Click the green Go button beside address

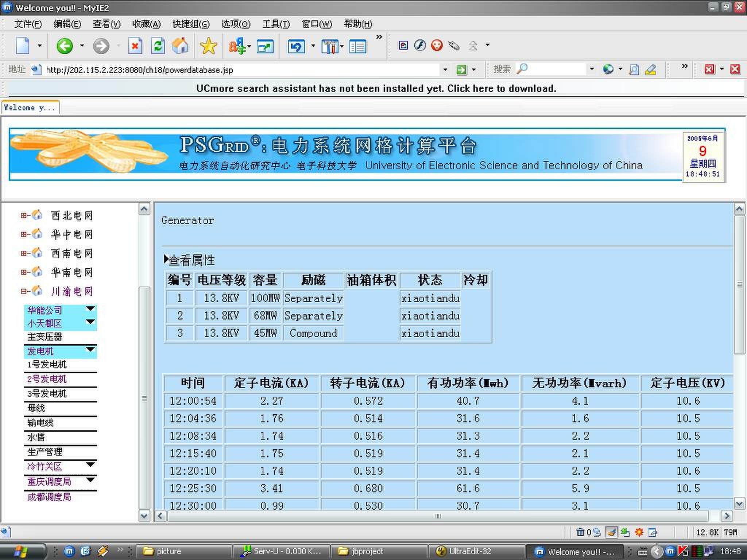pyautogui.click(x=461, y=69)
